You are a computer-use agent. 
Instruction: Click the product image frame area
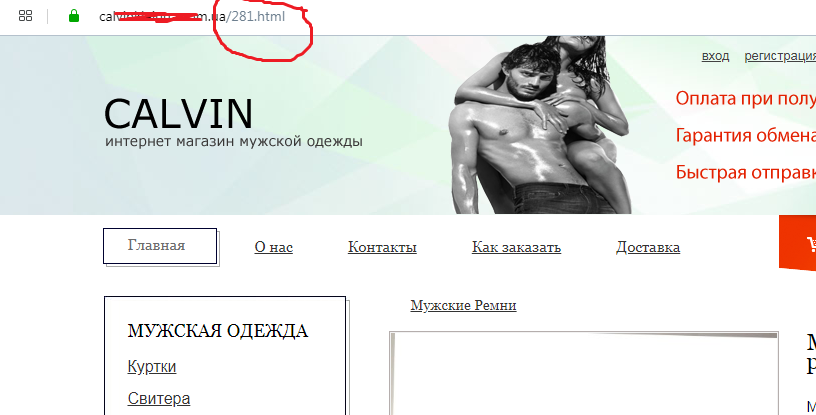[583, 373]
